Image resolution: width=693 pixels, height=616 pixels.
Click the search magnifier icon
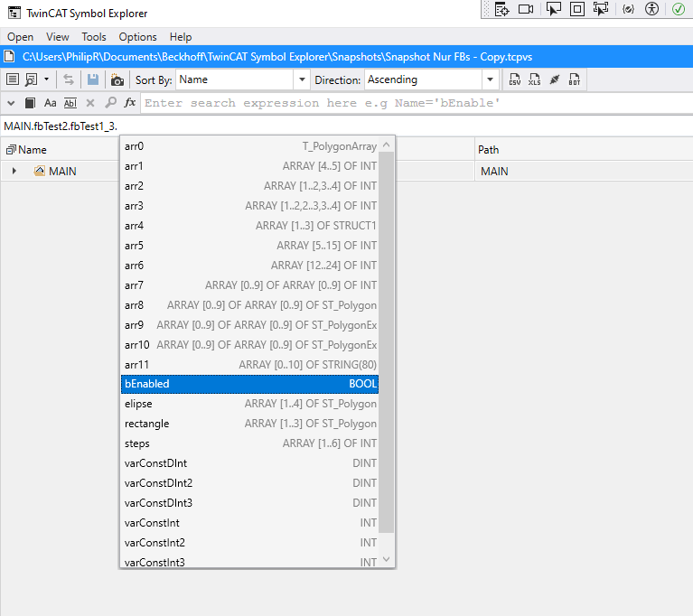click(110, 103)
